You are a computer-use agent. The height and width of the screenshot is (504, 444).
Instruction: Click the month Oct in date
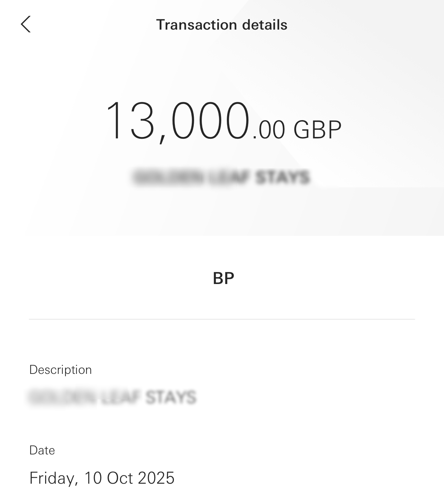pos(120,478)
